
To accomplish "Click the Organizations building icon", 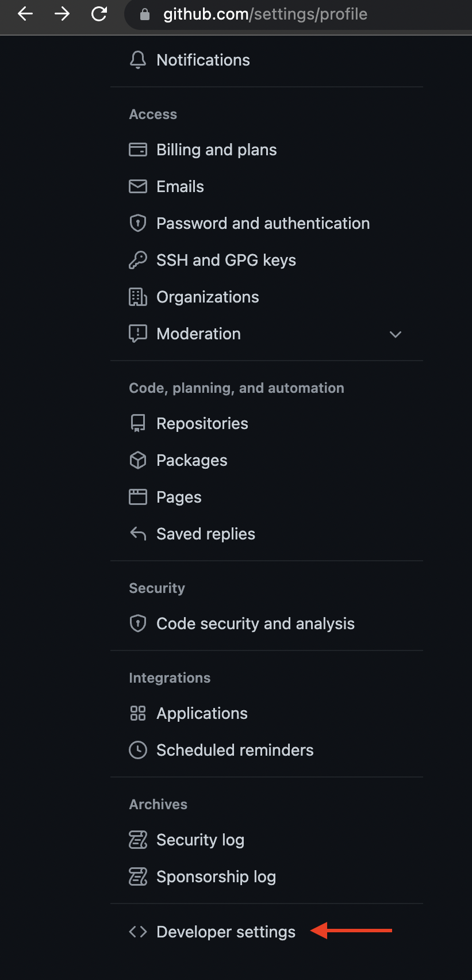I will coord(138,297).
